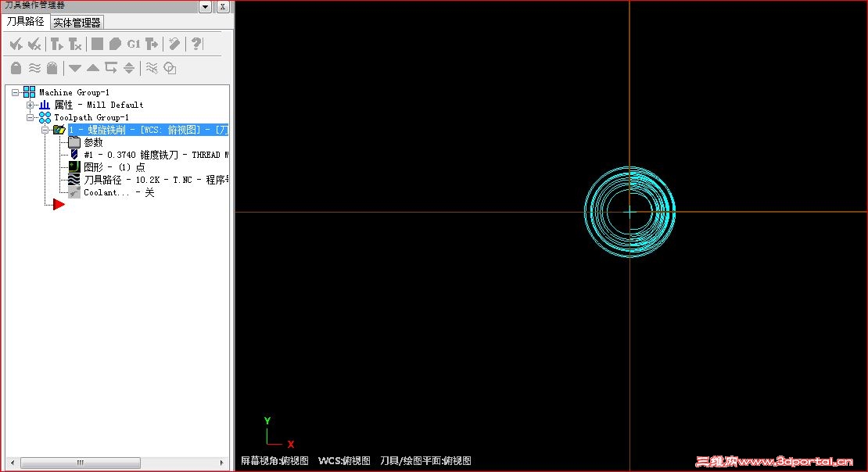Click WCS:俯视图 status text
This screenshot has width=868, height=472.
(344, 460)
